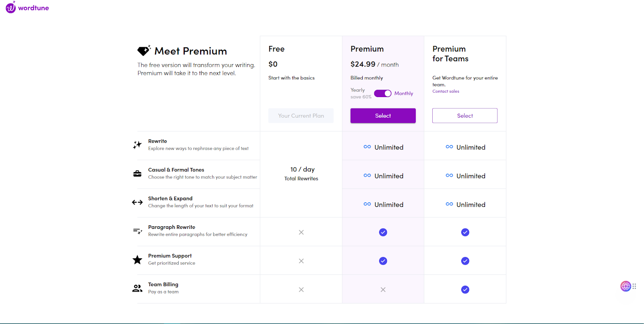Click Teams infinity icon in Tones row
The height and width of the screenshot is (324, 644).
coord(449,175)
